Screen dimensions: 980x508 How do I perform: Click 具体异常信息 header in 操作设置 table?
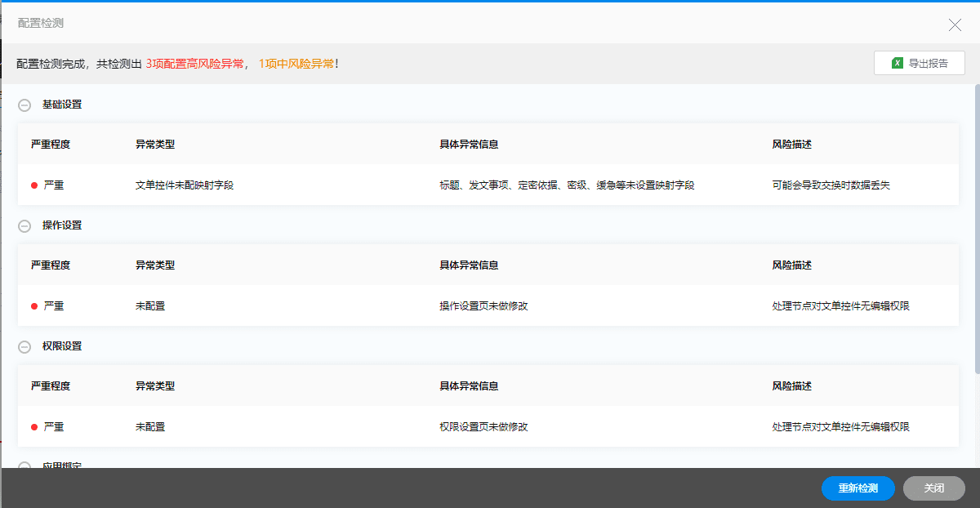(x=469, y=265)
